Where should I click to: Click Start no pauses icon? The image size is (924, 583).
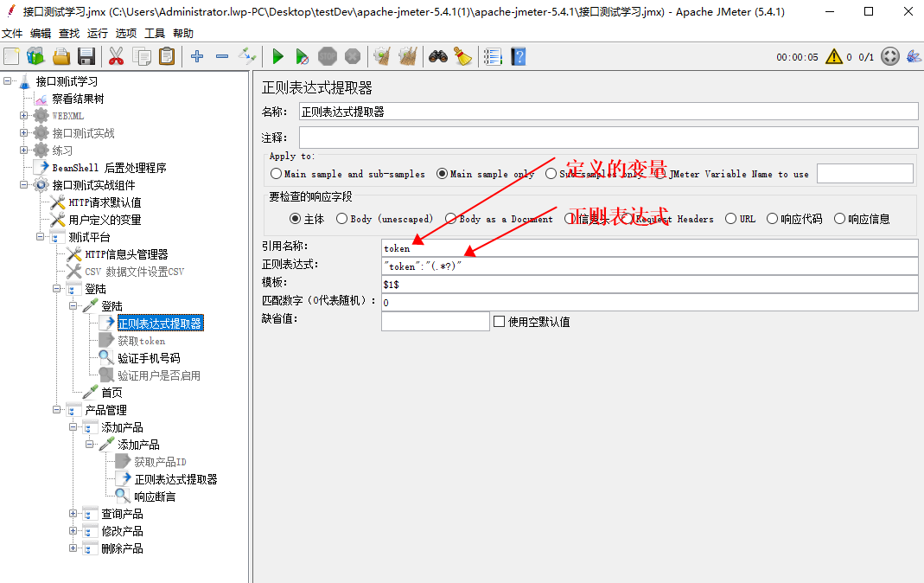coord(302,56)
